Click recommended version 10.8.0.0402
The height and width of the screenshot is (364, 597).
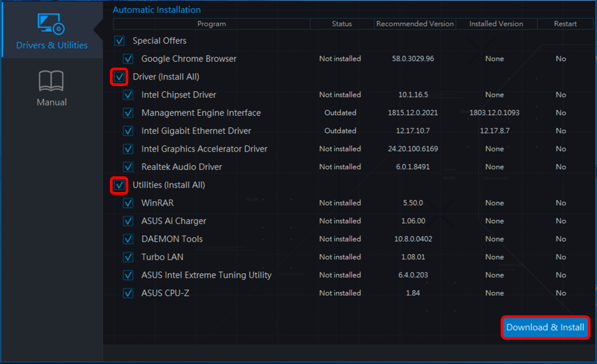coord(413,239)
